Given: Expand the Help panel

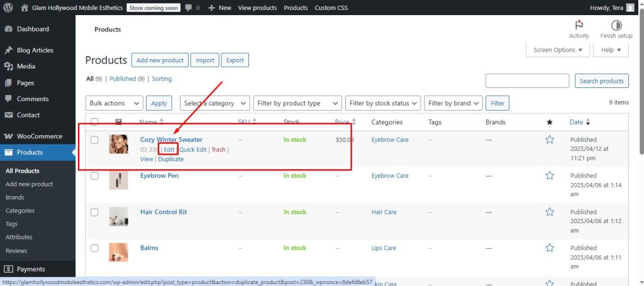Looking at the screenshot, I should (x=611, y=50).
